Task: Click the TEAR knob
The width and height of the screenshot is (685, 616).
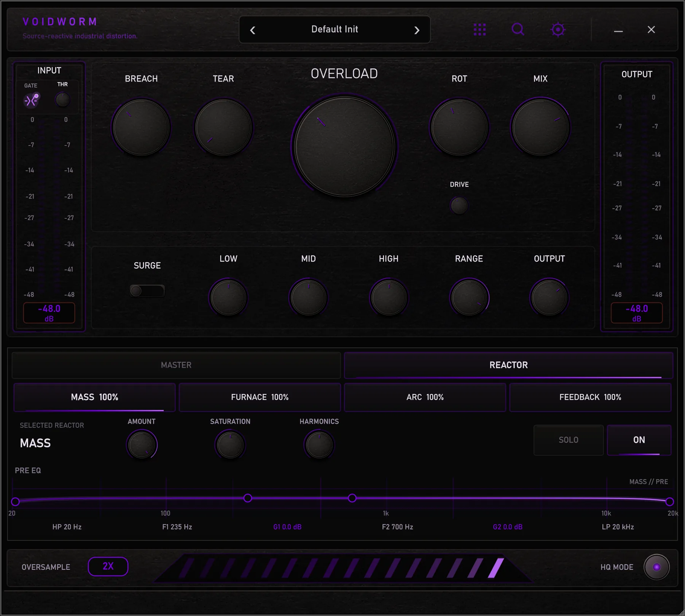Action: (223, 127)
